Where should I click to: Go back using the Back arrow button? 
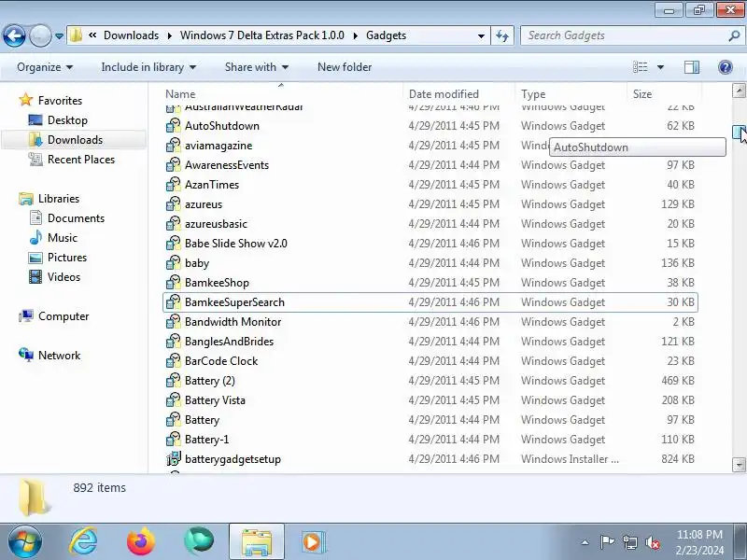[14, 35]
